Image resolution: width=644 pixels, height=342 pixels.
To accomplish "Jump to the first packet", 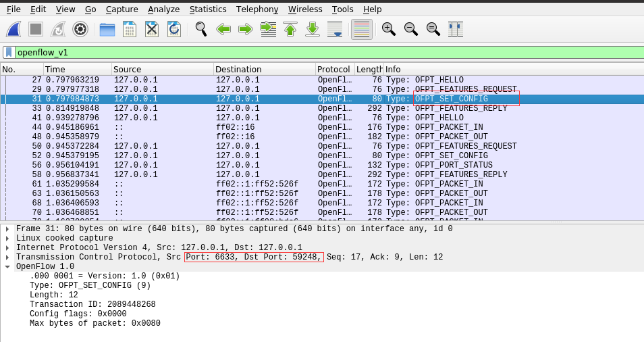I will tap(290, 29).
